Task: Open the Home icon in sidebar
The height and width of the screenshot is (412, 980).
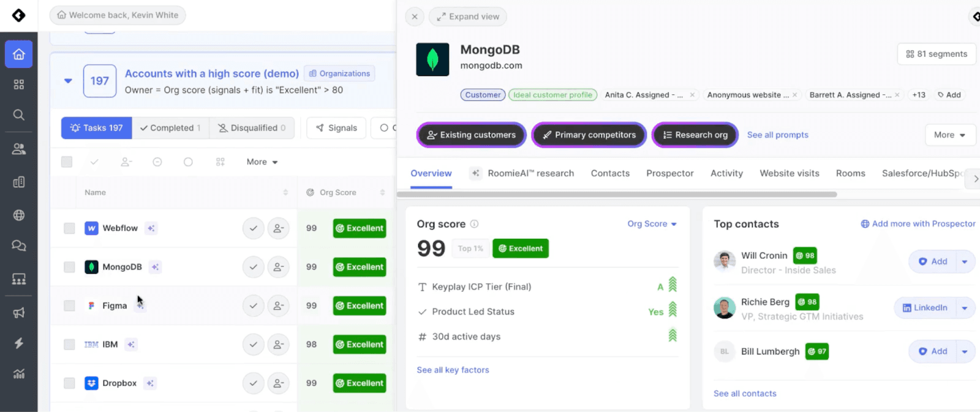Action: [19, 54]
